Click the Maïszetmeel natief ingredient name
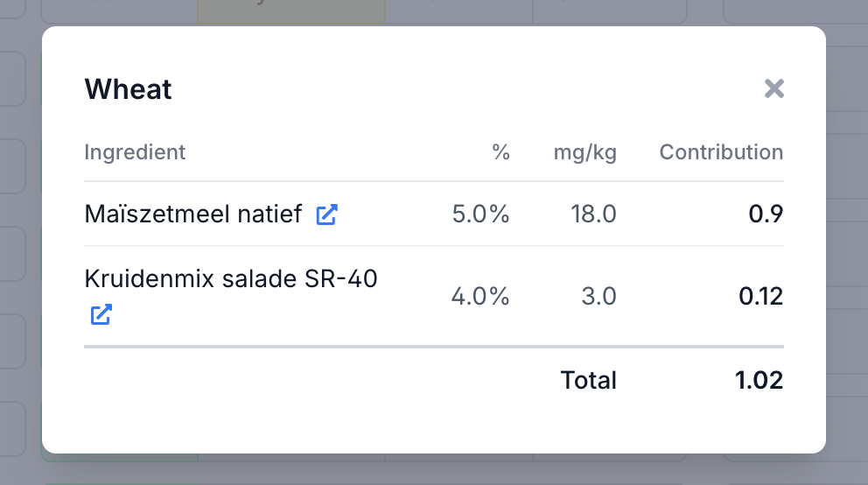This screenshot has width=868, height=485. pyautogui.click(x=193, y=214)
